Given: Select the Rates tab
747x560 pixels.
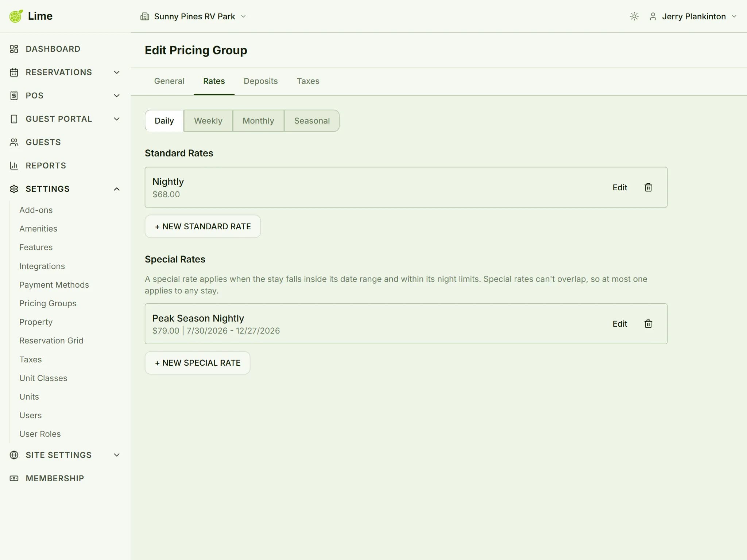Looking at the screenshot, I should (214, 81).
